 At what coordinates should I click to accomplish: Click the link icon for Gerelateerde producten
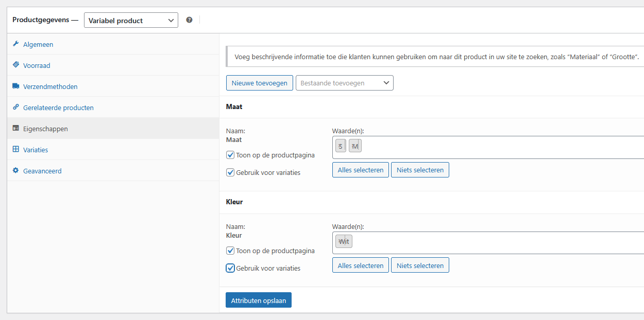click(x=15, y=108)
